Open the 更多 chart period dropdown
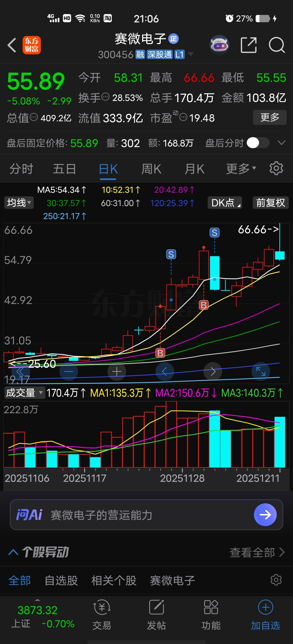 tap(241, 169)
